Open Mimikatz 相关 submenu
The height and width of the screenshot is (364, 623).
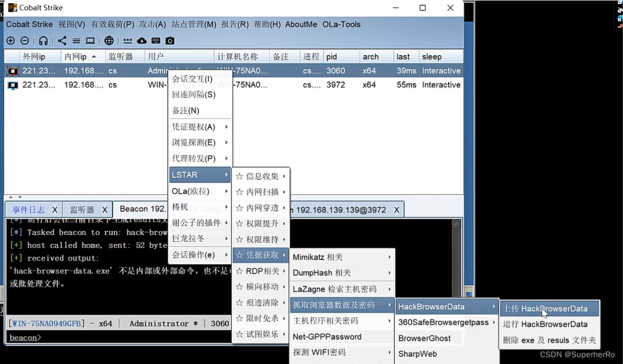(x=342, y=257)
